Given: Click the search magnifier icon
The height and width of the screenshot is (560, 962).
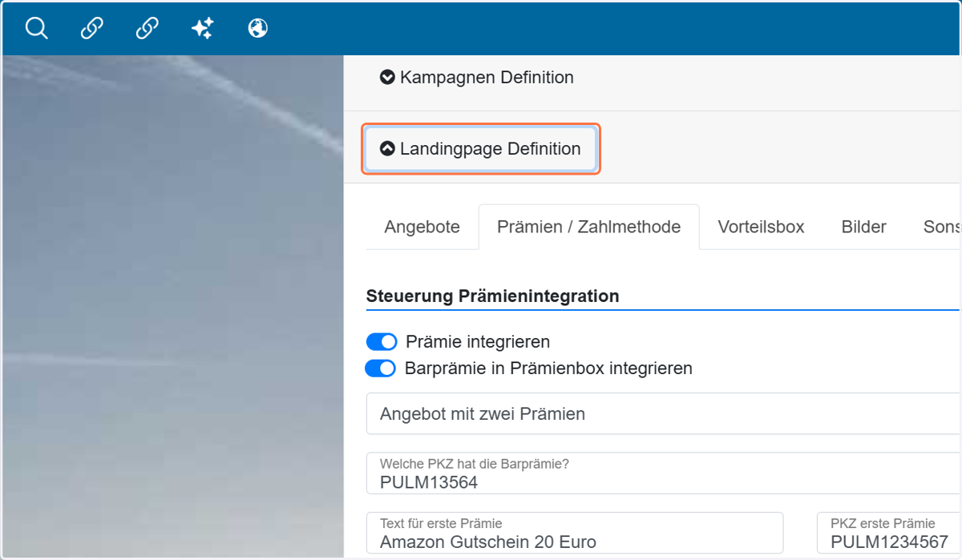Looking at the screenshot, I should [37, 29].
